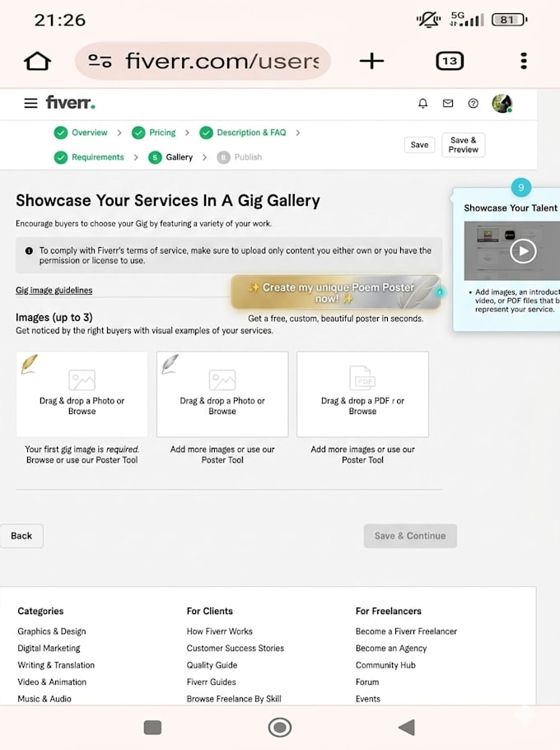Viewport: 560px width, 750px height.
Task: Select the Publish step
Action: pyautogui.click(x=240, y=157)
